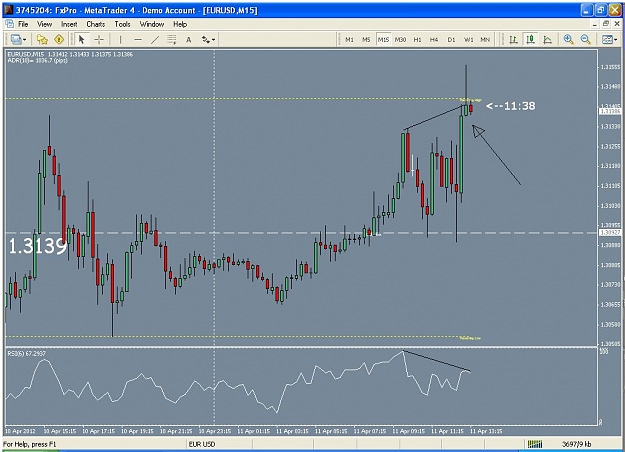The image size is (625, 452).
Task: Restore down the inner chart window
Action: pos(605,24)
